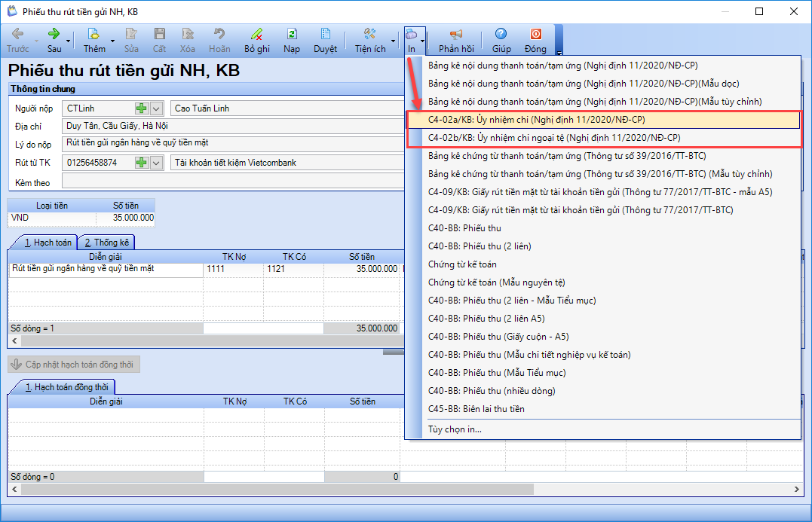Click Số tiền column header in Hạch toán
The image size is (812, 522).
click(x=362, y=257)
